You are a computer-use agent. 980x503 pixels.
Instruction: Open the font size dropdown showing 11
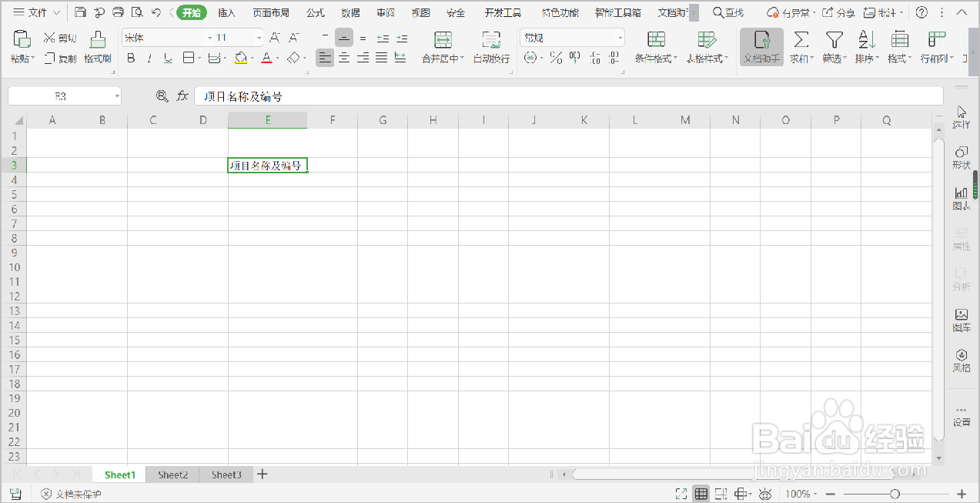258,38
